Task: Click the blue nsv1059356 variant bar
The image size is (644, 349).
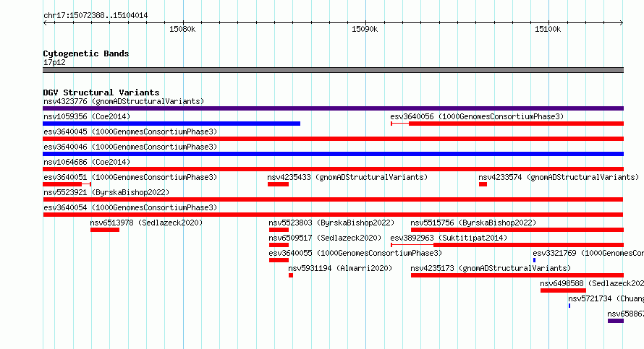Action: (171, 124)
